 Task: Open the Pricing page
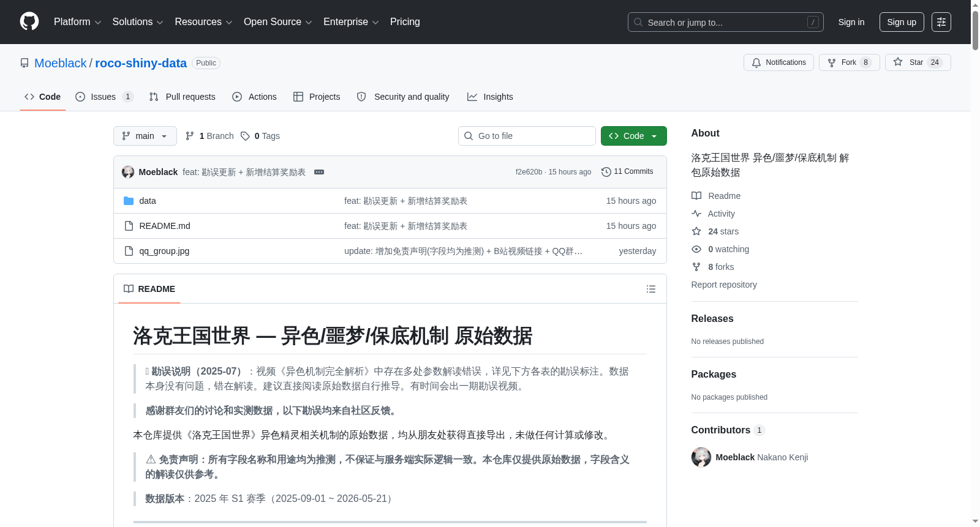(405, 22)
